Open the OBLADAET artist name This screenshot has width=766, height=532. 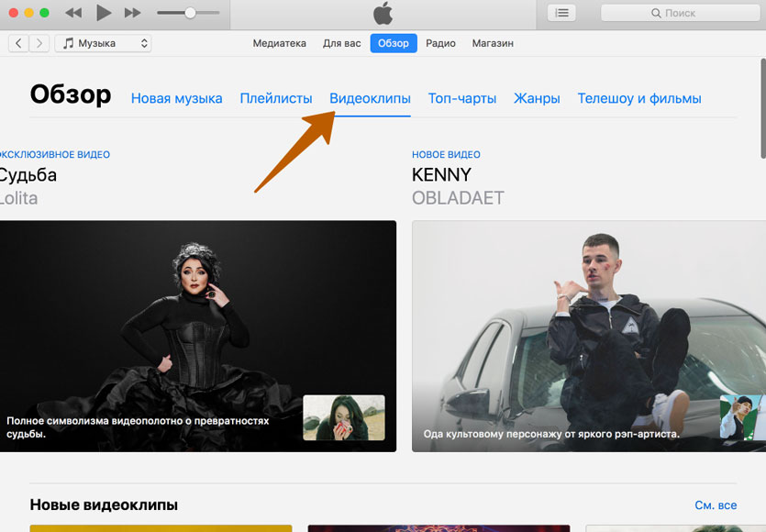tap(458, 198)
